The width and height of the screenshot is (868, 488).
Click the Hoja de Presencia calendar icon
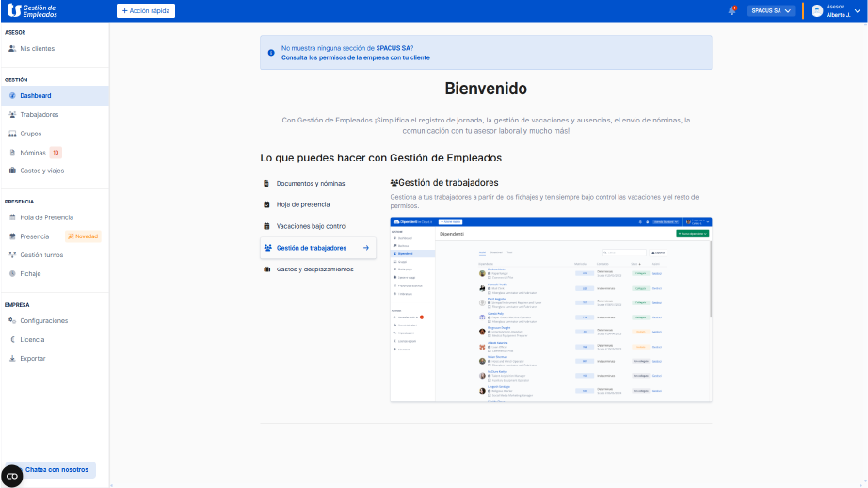(12, 217)
